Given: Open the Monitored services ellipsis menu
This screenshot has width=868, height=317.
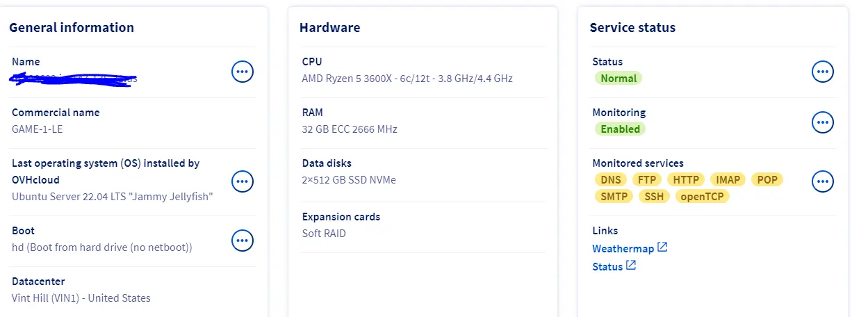Looking at the screenshot, I should click(823, 181).
